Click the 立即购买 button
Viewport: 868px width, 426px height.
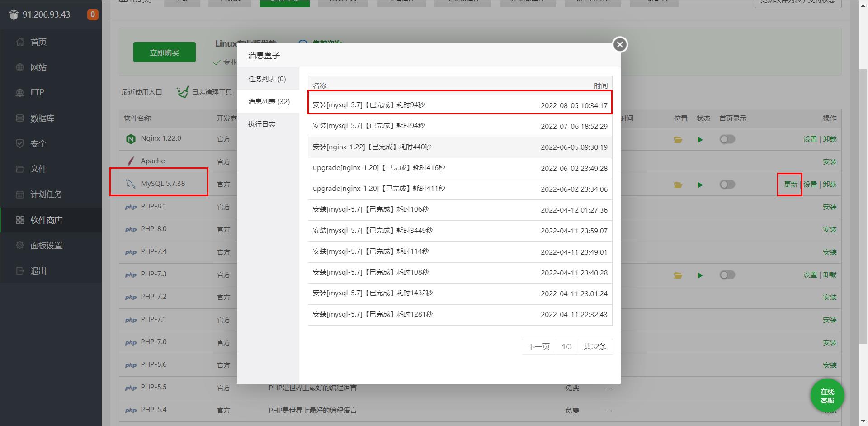pos(165,52)
